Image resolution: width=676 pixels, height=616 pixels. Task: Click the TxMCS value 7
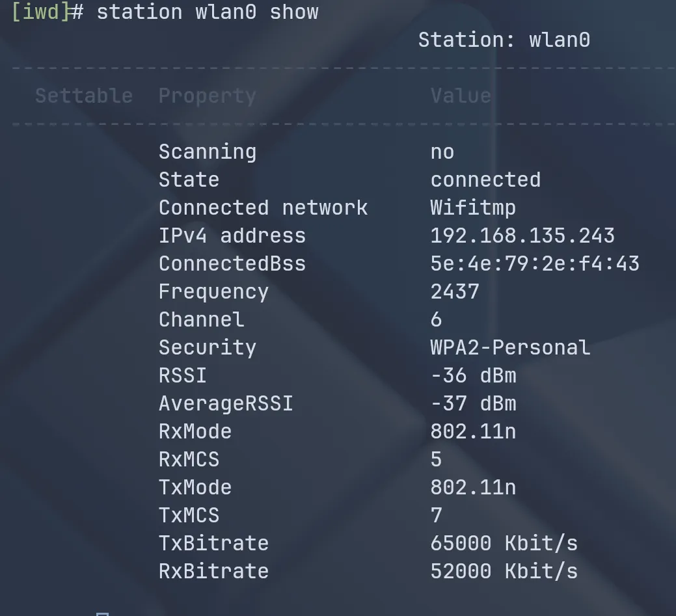(x=436, y=515)
